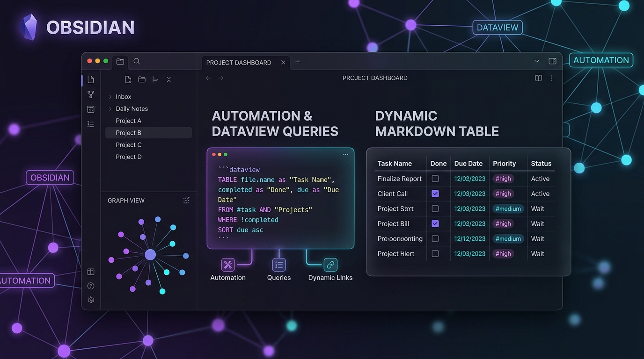Click the PROJECT DASHBOARD note title

[x=375, y=78]
